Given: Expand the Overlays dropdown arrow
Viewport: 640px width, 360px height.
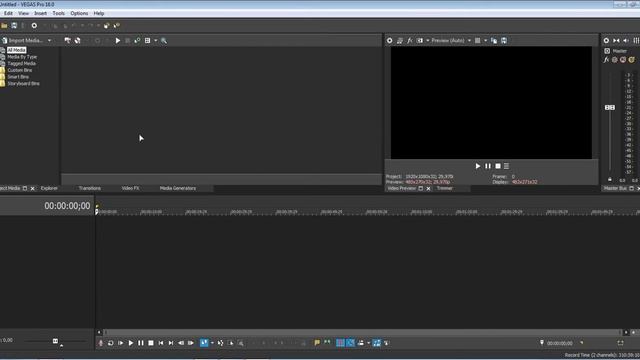Looking at the screenshot, I should tap(485, 40).
